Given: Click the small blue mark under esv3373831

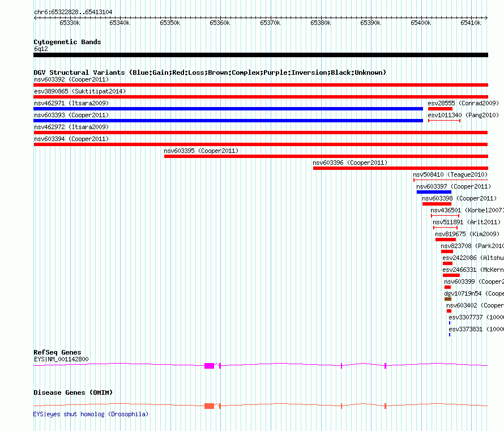Looking at the screenshot, I should (x=450, y=335).
